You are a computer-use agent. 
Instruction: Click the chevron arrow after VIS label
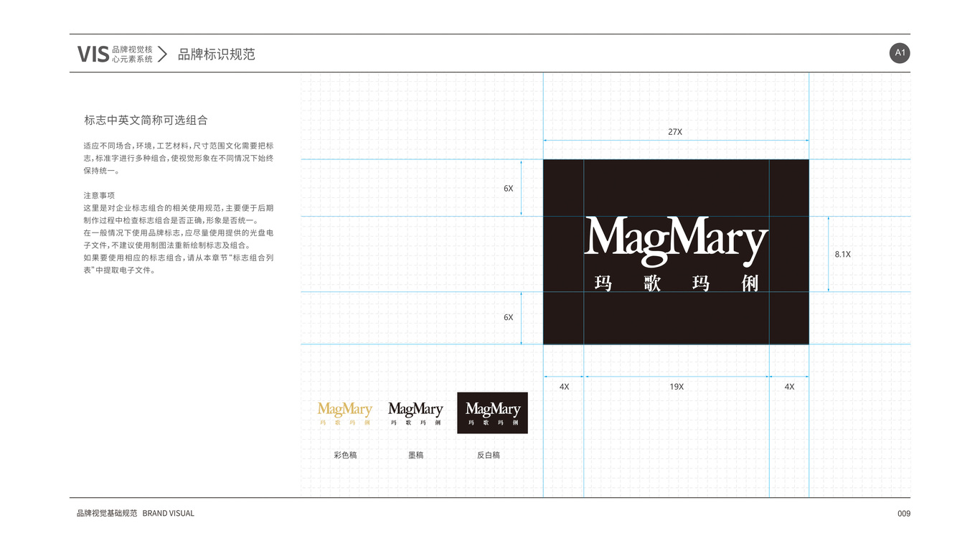click(x=163, y=55)
